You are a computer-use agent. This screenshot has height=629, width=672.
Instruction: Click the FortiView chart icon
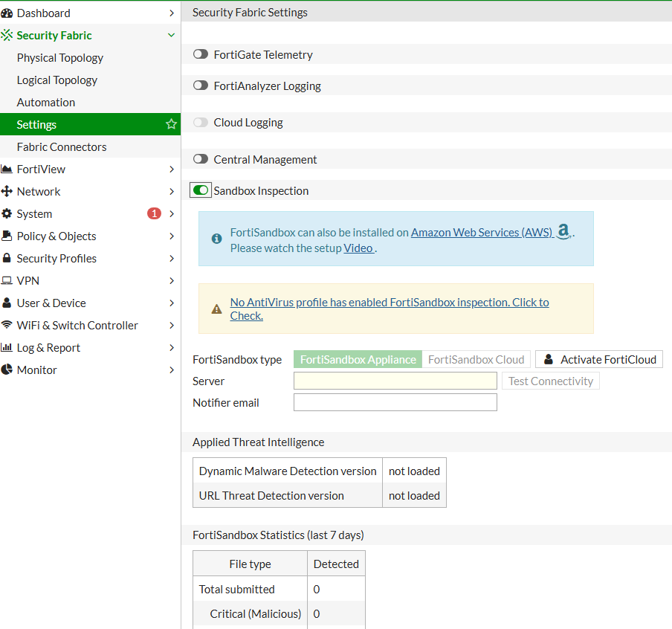click(x=7, y=170)
